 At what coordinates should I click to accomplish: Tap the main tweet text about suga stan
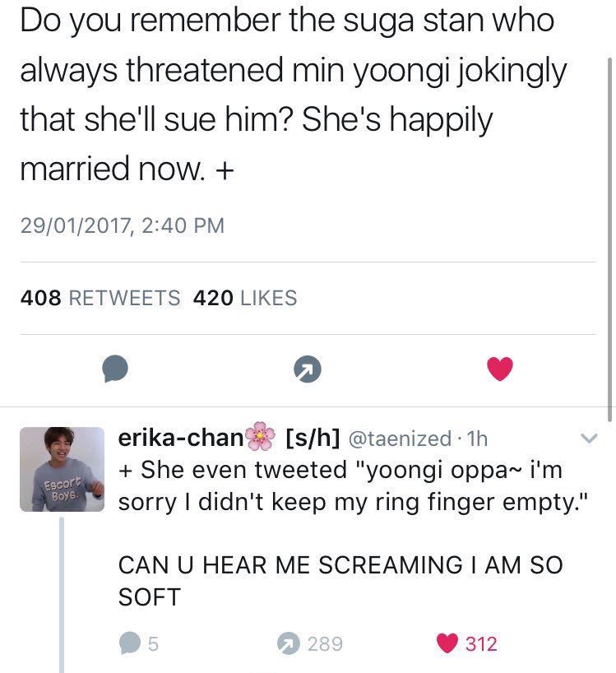[x=294, y=95]
